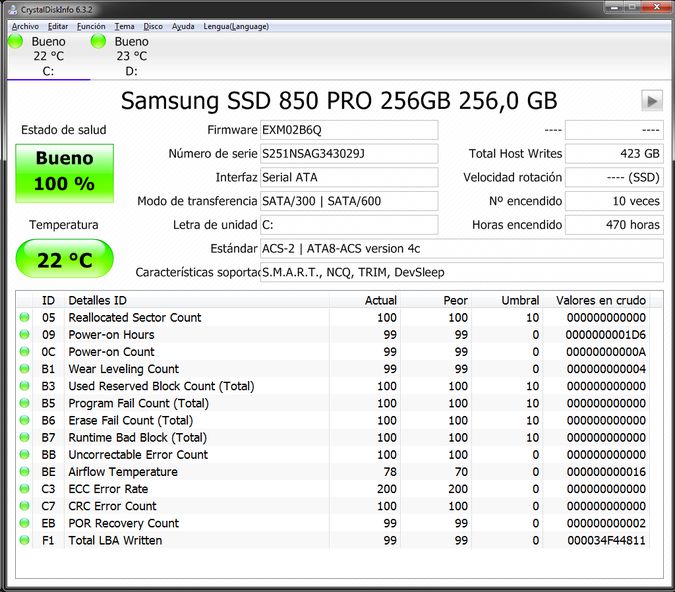
Task: Open the Función menu
Action: coord(91,26)
